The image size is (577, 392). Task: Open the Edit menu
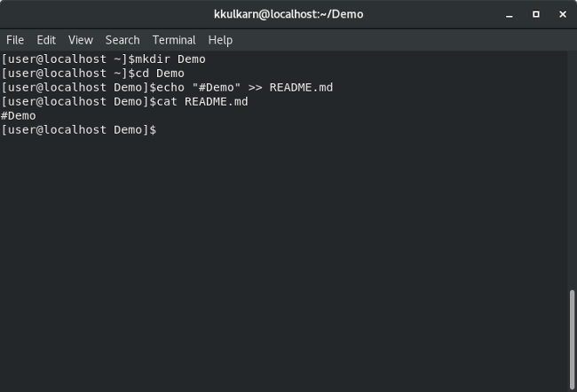46,40
